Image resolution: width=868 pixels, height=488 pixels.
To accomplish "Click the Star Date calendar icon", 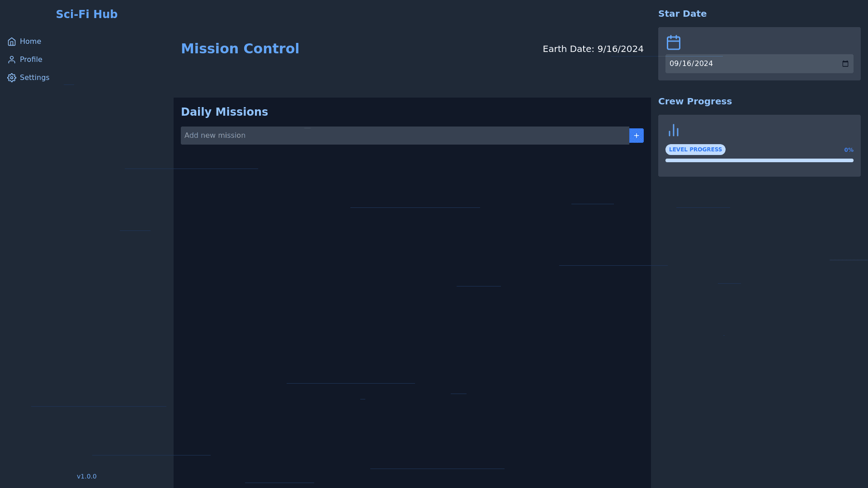I will pos(673,42).
